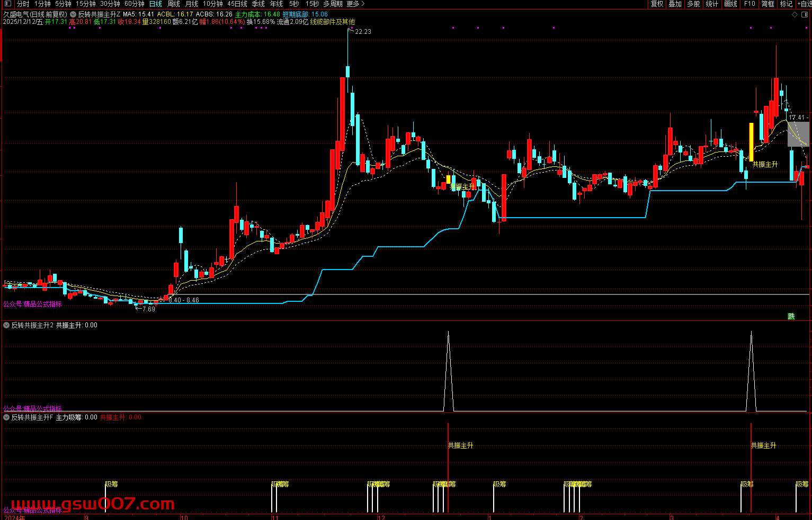812x520 pixels.
Task: Open the 叠加 overlay tool
Action: pos(675,4)
